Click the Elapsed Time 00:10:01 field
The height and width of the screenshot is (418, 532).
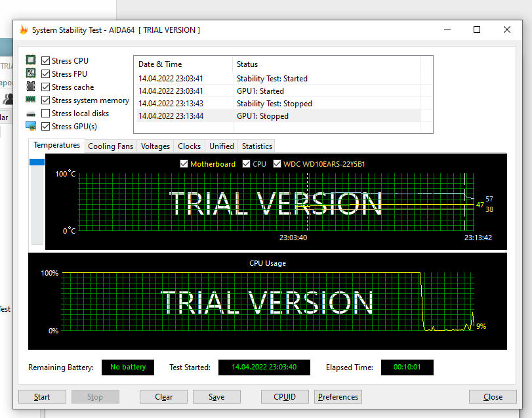(x=407, y=367)
